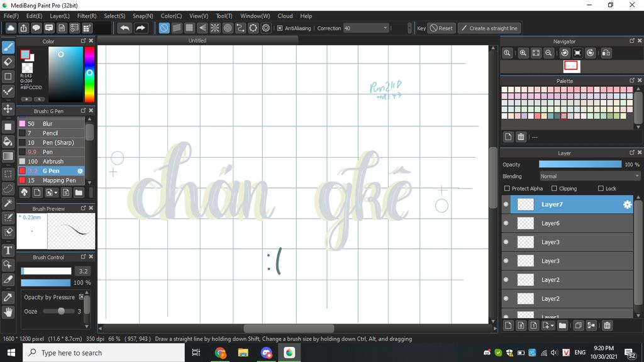This screenshot has width=644, height=362.
Task: Switch to the Untitled canvas tab
Action: click(x=197, y=40)
